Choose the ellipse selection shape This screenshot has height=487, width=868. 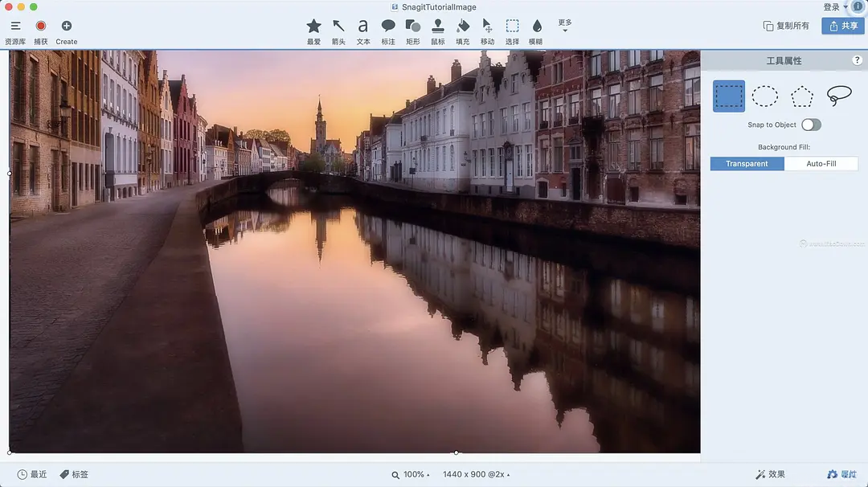[764, 96]
